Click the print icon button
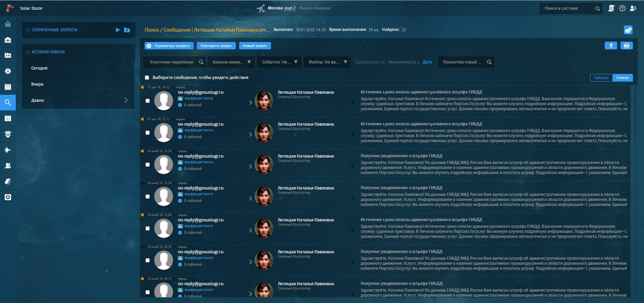This screenshot has width=644, height=303. (x=626, y=46)
